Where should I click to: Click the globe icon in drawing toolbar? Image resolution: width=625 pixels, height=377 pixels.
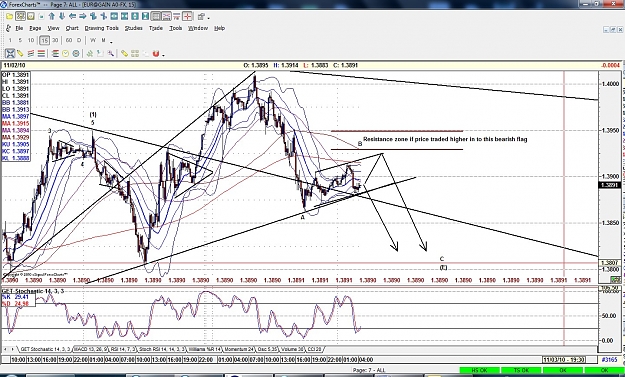click(x=76, y=53)
